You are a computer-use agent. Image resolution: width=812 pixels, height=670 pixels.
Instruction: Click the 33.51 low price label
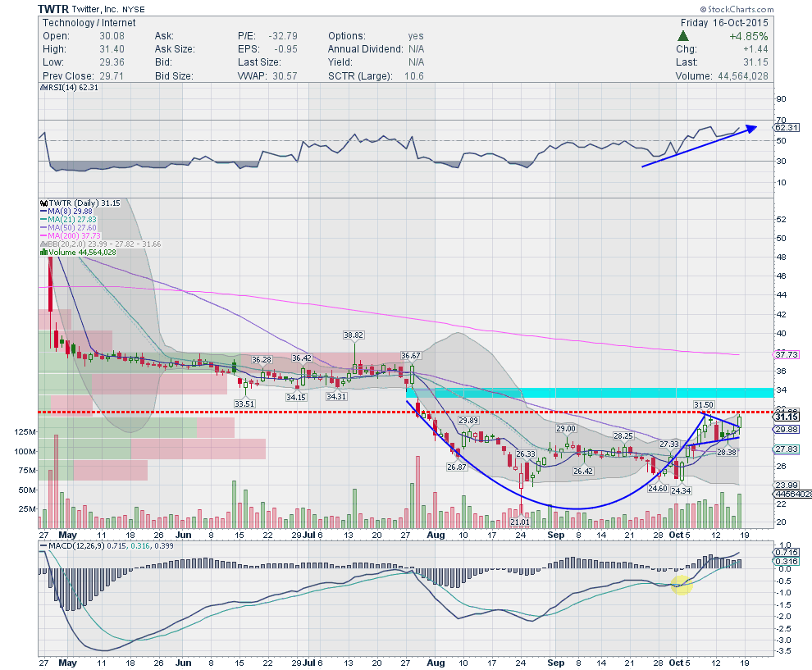point(244,403)
